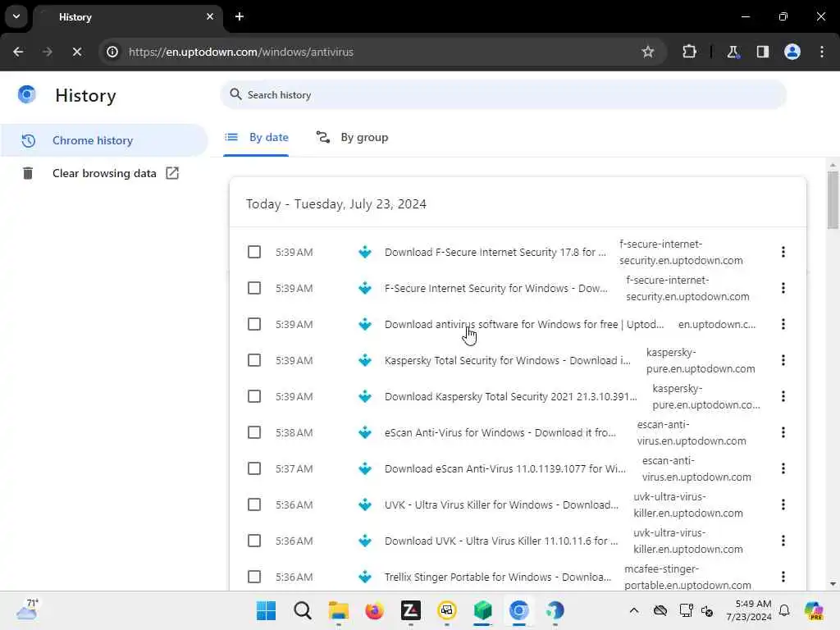Open the green cube app in taskbar

[x=482, y=610]
